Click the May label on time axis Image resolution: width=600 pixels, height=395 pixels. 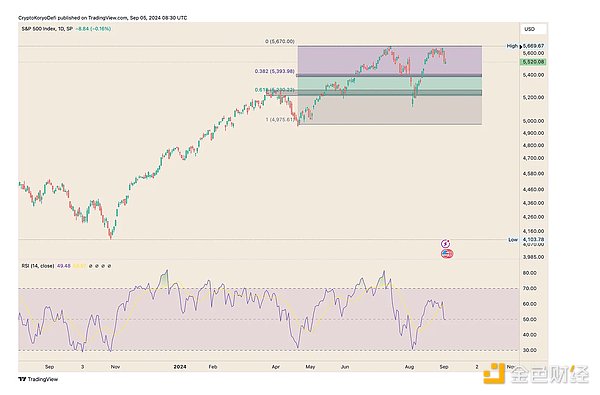(x=310, y=367)
